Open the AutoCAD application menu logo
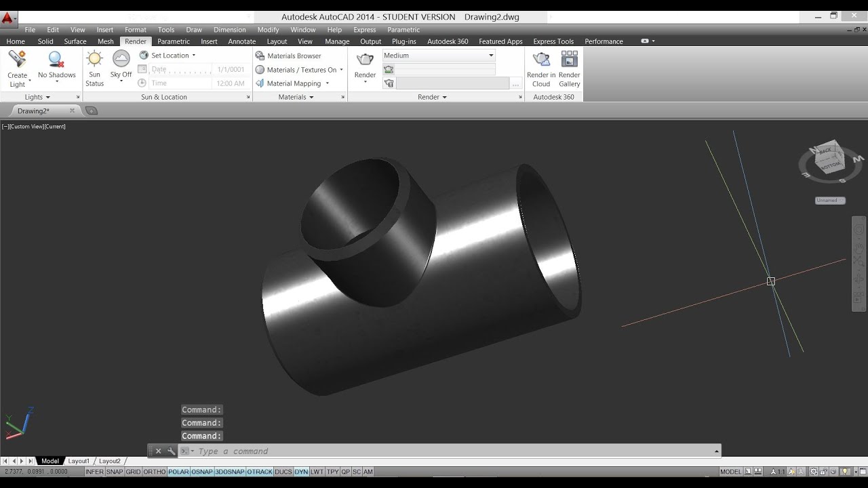The width and height of the screenshot is (868, 488). (x=7, y=18)
